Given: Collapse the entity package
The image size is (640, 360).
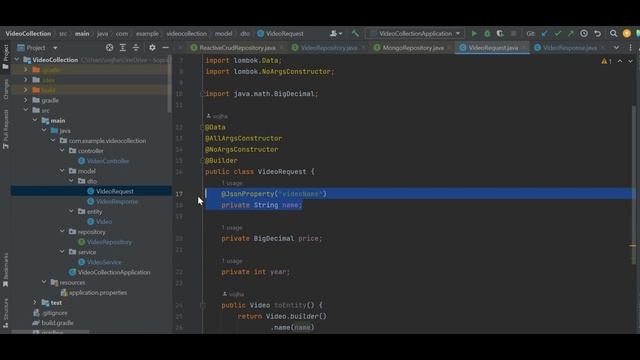Looking at the screenshot, I should pos(71,211).
